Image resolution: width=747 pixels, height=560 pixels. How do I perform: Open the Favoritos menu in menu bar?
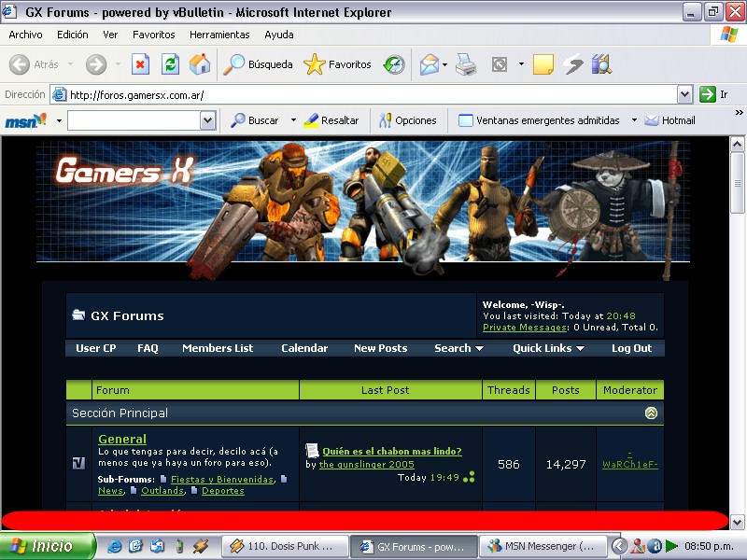point(153,35)
